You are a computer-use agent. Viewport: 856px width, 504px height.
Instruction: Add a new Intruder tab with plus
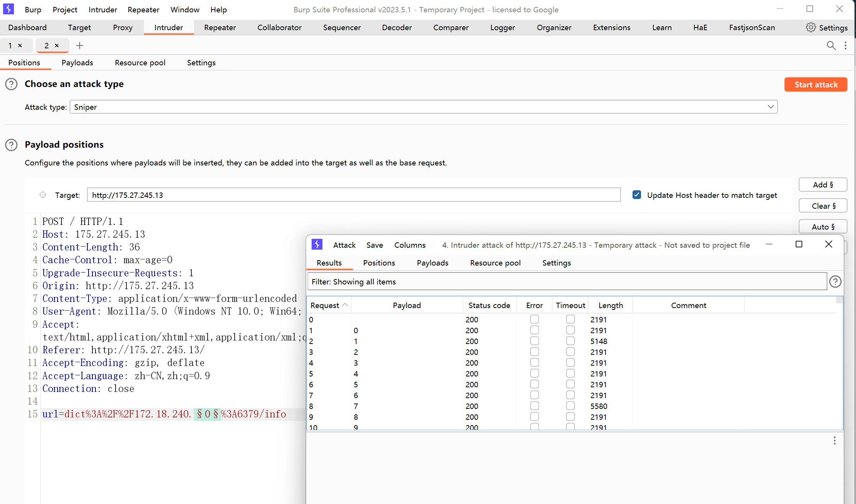click(80, 46)
